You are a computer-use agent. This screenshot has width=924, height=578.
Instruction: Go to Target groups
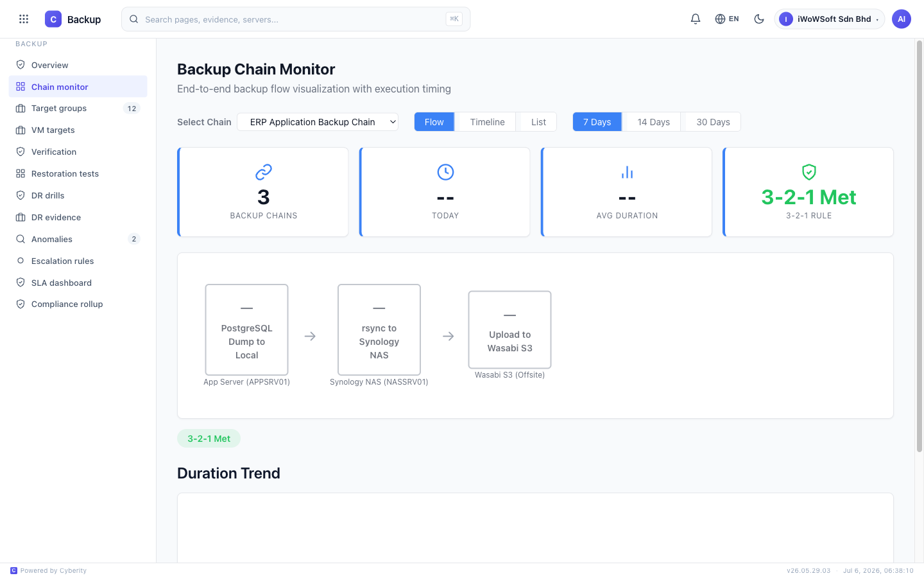78,109
